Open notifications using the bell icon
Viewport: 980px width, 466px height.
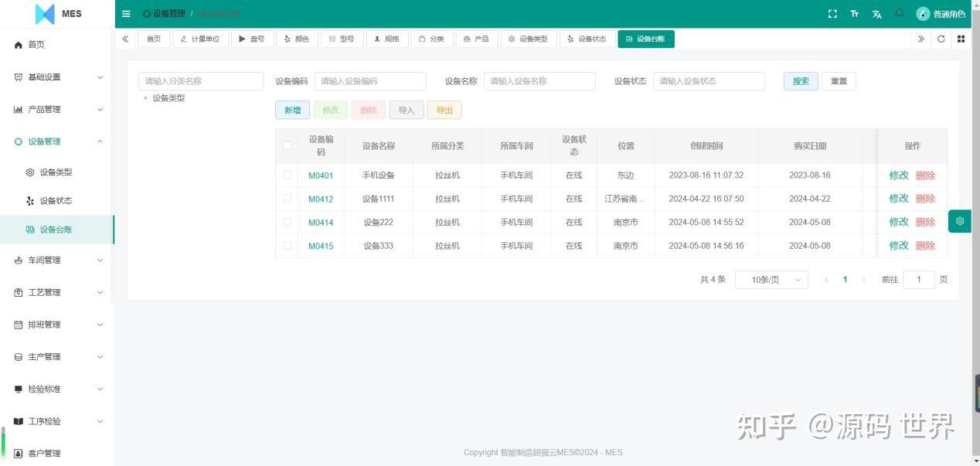[899, 14]
